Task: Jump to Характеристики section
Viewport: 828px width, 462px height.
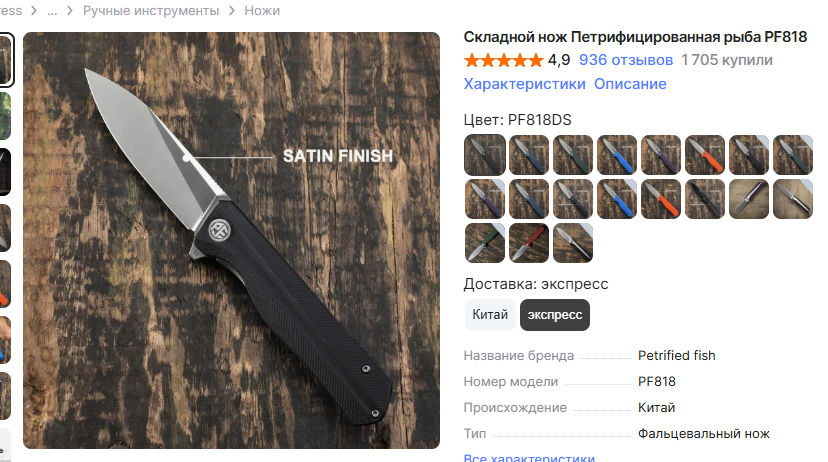Action: [524, 84]
